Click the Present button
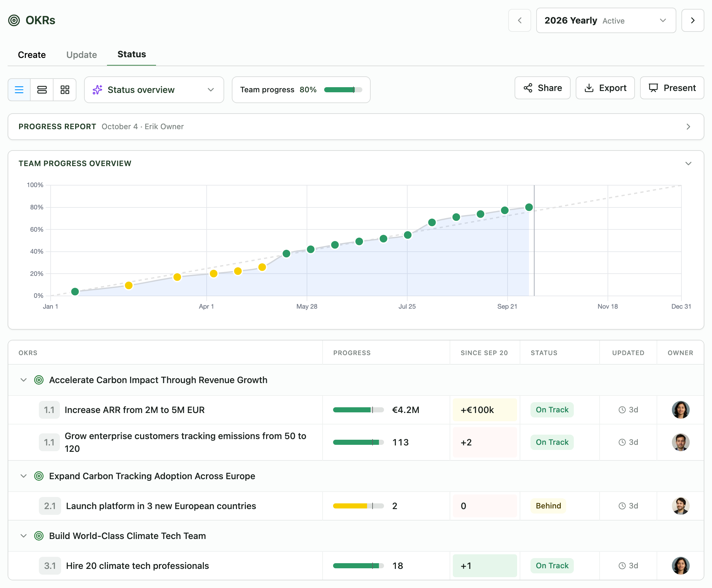This screenshot has height=588, width=712. click(672, 88)
